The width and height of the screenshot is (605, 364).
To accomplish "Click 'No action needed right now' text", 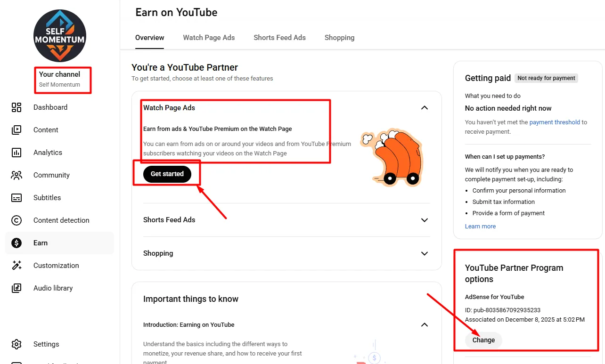I will tap(508, 108).
